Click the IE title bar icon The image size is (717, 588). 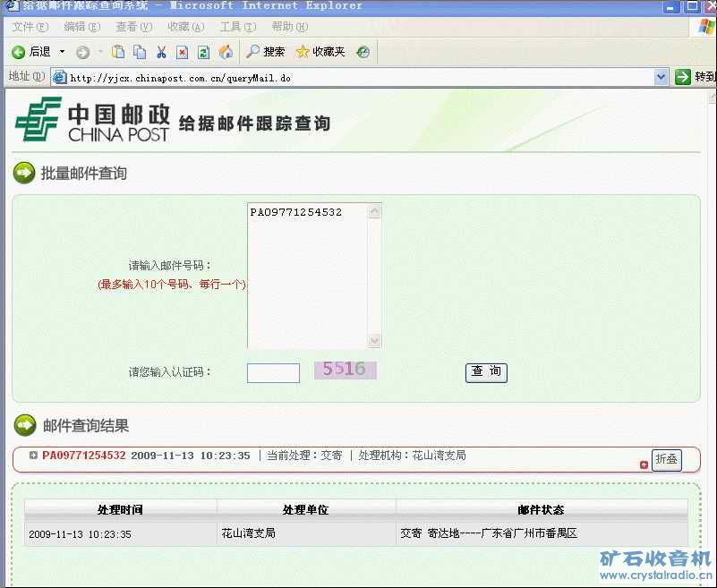point(13,5)
